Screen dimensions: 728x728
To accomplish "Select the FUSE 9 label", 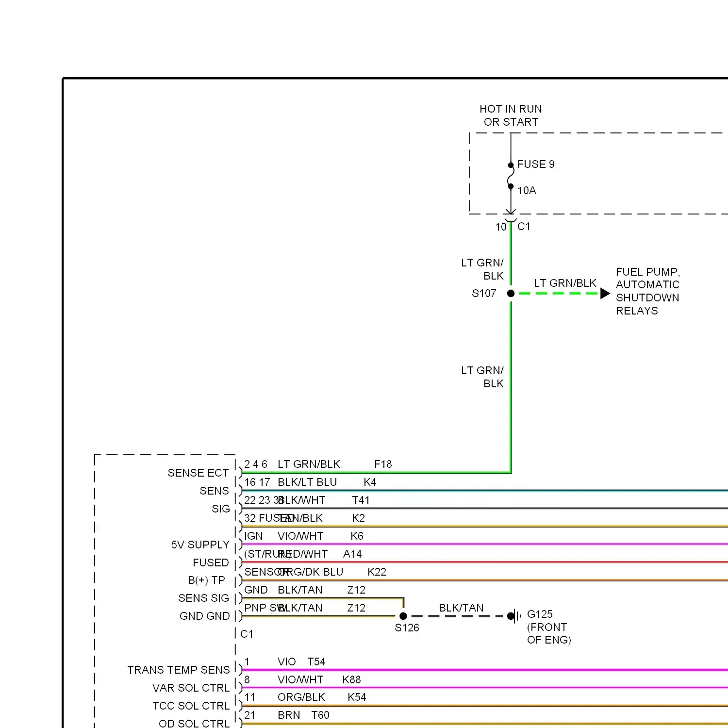I will pos(536,164).
